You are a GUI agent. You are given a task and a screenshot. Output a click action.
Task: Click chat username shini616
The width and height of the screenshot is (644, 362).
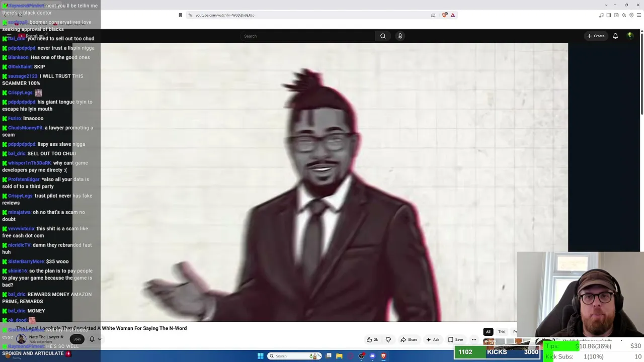click(x=18, y=271)
